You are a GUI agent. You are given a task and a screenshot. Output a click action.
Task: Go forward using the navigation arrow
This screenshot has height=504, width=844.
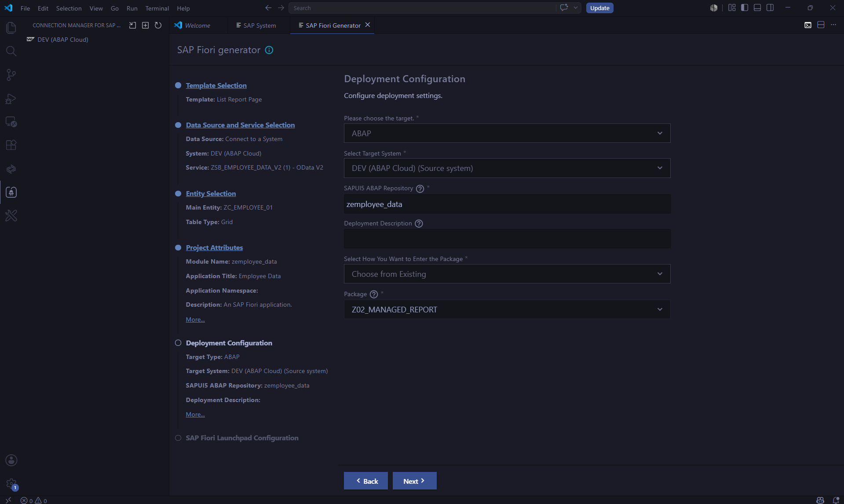tap(281, 8)
